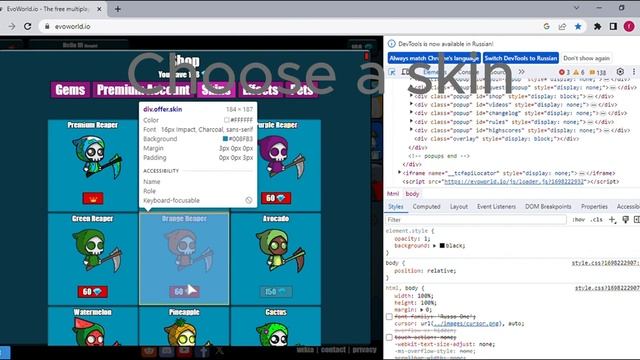Expand the div id rules node

[x=411, y=122]
